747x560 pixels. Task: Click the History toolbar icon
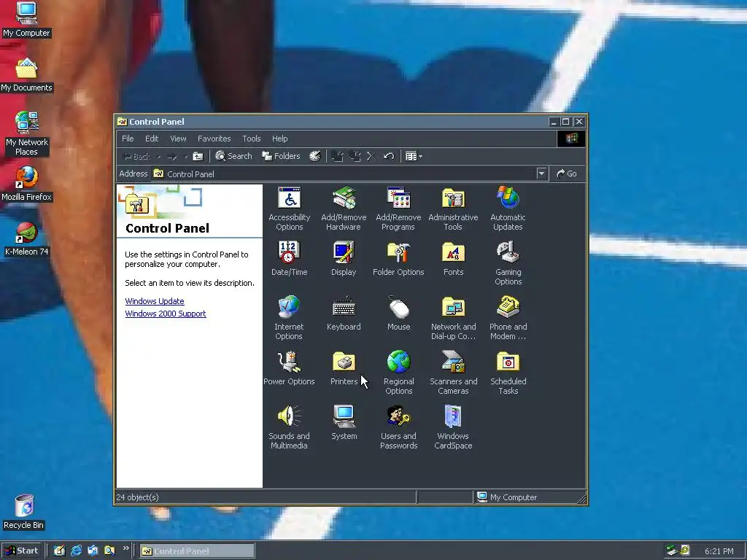point(315,156)
